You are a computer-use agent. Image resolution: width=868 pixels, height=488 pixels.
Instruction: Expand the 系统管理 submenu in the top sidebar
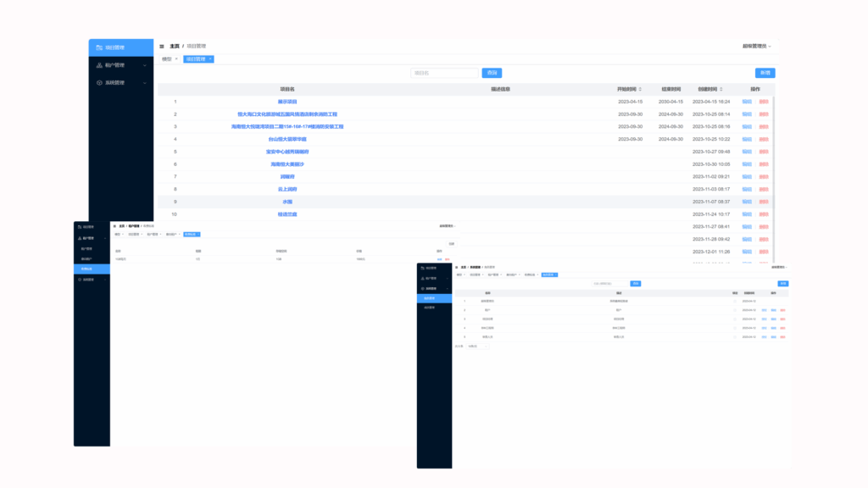click(145, 83)
